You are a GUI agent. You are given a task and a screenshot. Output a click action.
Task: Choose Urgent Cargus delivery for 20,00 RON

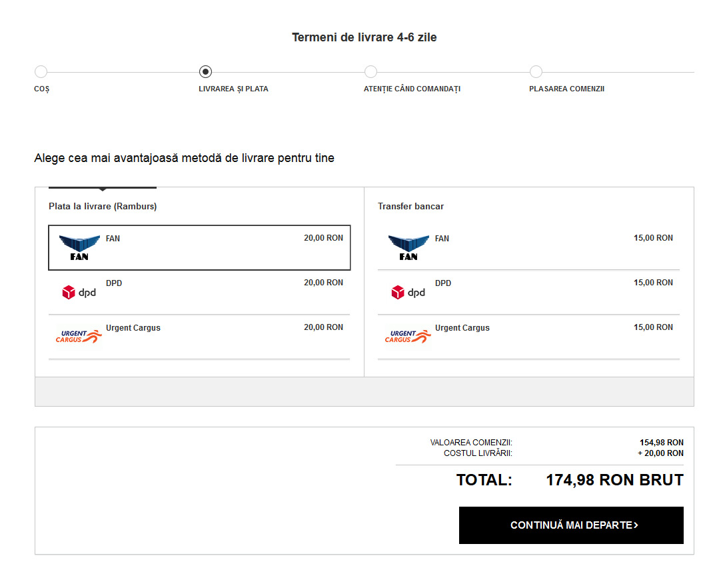point(199,337)
